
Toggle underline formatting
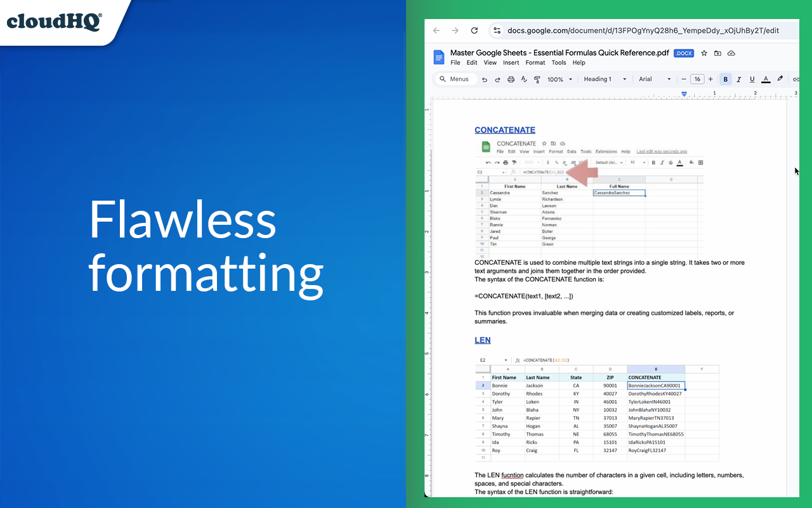(x=752, y=79)
